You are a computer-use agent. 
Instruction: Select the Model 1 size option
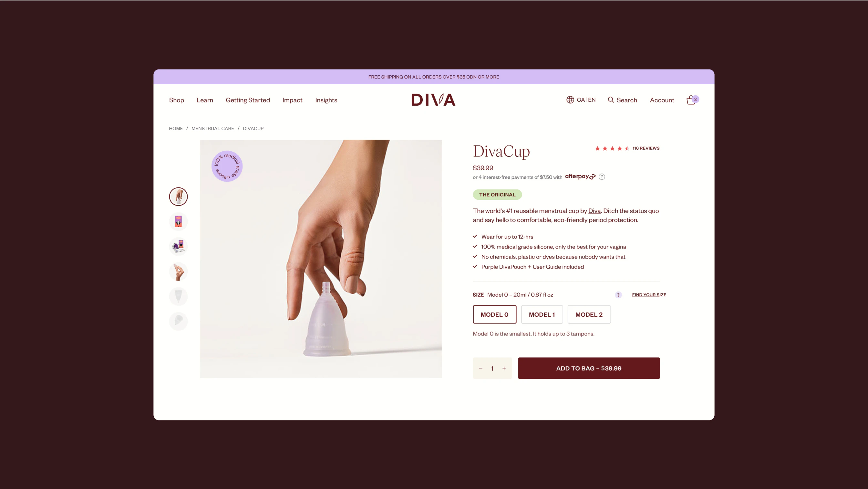pos(542,314)
